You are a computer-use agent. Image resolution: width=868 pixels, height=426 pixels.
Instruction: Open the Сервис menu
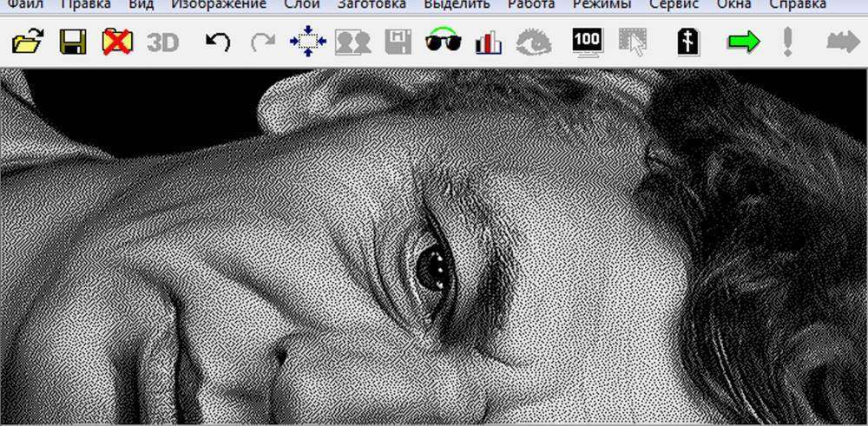point(674,4)
